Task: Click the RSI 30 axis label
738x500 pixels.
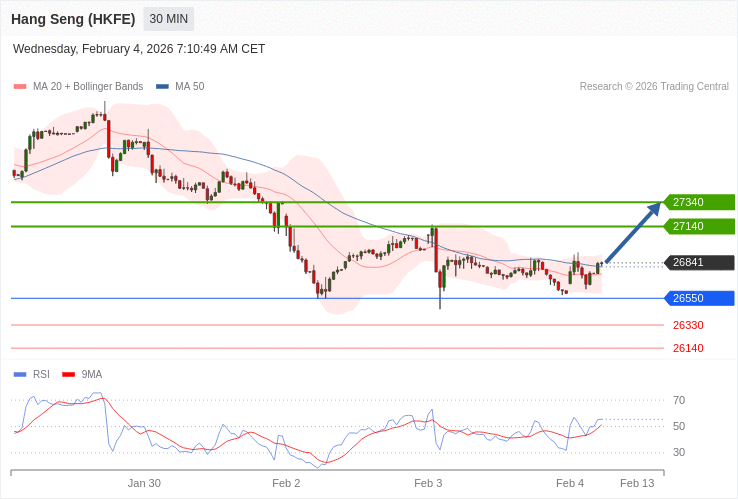Action: [679, 452]
